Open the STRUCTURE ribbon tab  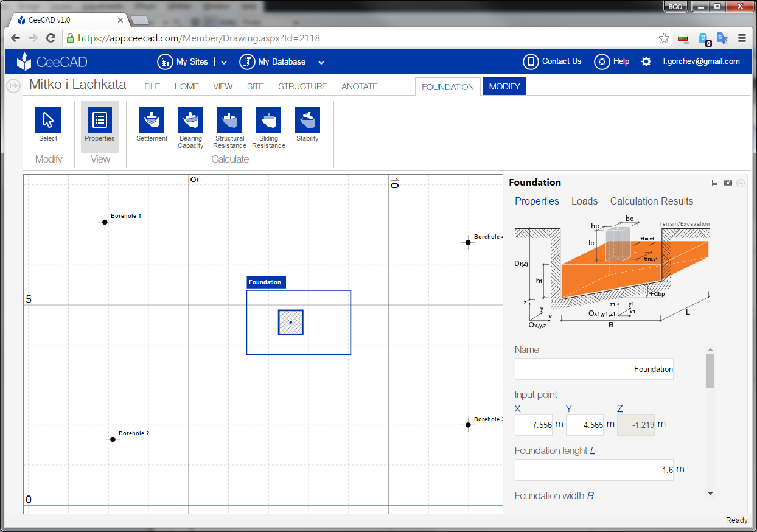point(303,86)
